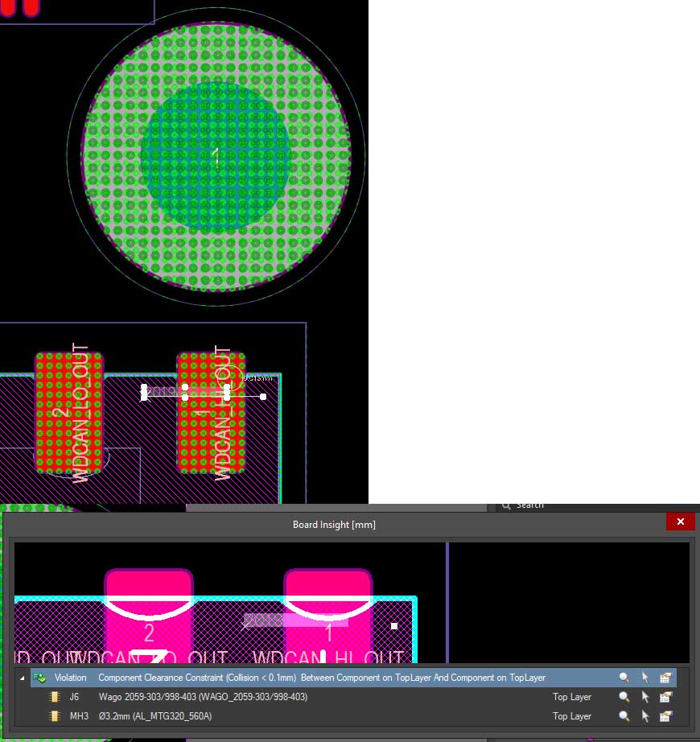Click pad 1 in the Board Insight preview
The image size is (700, 742).
(328, 612)
